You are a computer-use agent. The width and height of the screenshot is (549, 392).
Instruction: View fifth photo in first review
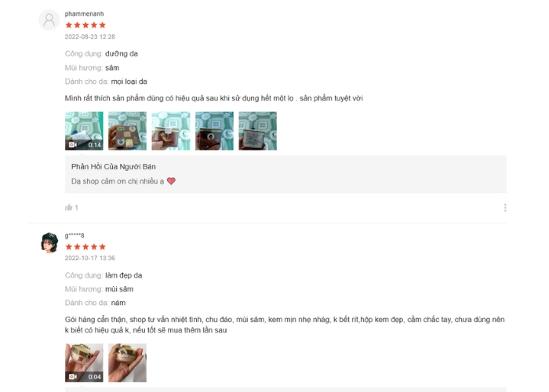tap(258, 131)
